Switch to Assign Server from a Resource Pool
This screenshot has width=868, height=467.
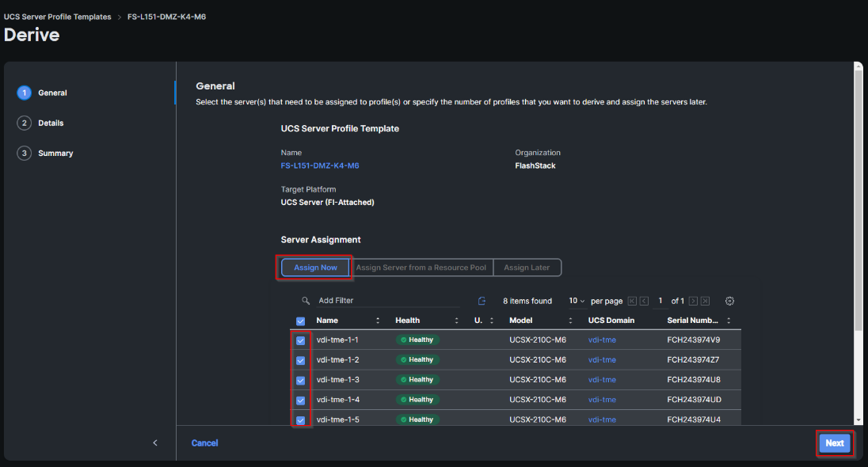[421, 268]
